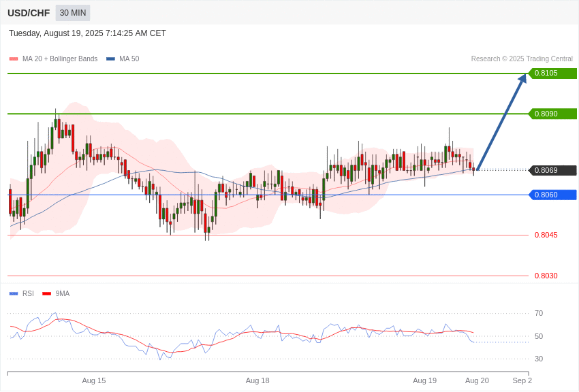
Task: Click the RSI legend label
Action: [x=28, y=293]
